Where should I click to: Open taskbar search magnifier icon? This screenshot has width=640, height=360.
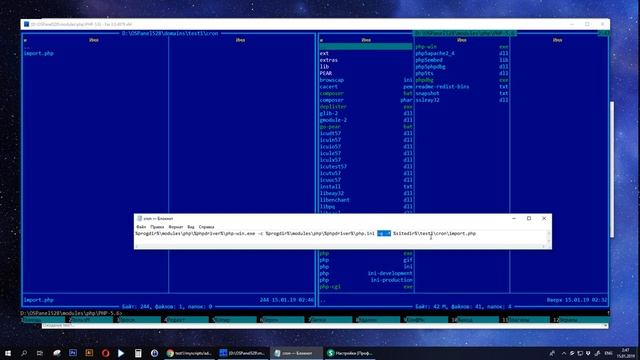pyautogui.click(x=24, y=353)
